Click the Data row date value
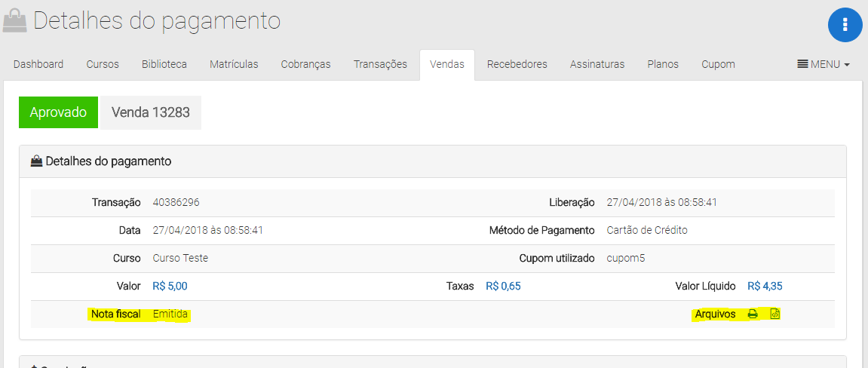Screen dimensions: 868x368 207,230
